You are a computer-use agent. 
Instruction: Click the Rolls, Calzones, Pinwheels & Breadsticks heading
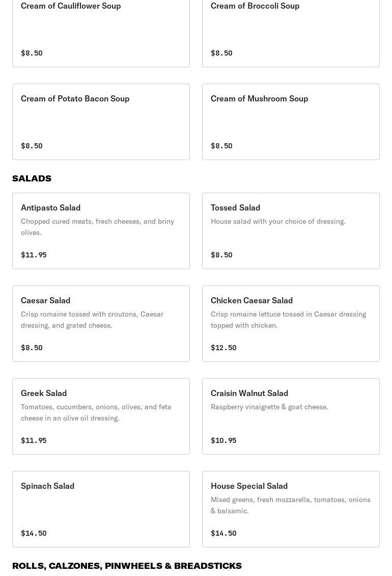click(127, 565)
